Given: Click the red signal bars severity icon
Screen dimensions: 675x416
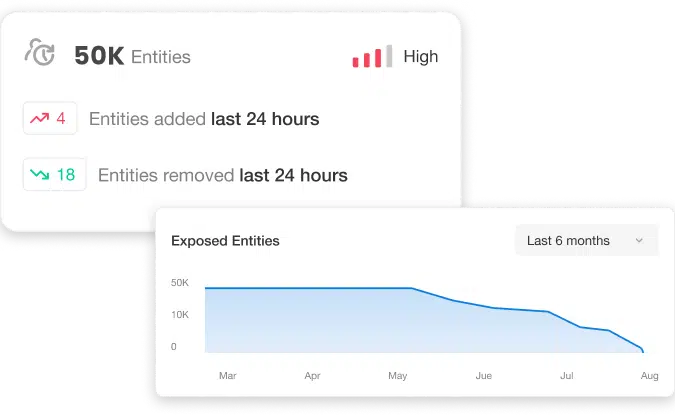Looking at the screenshot, I should click(x=372, y=57).
